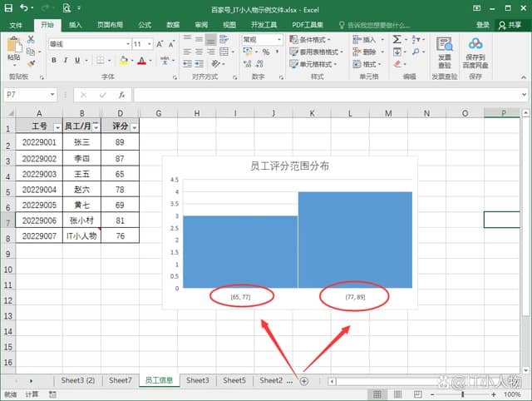Open the 工号 column filter dropdown

[57, 127]
